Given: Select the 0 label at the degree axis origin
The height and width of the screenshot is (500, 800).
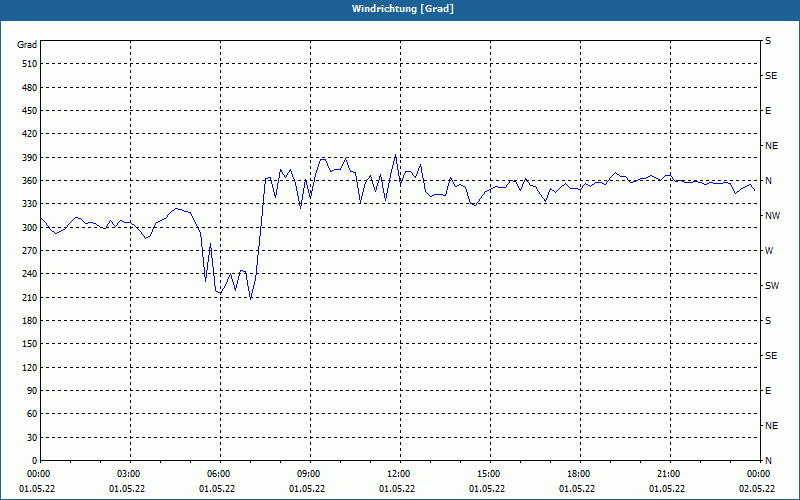Looking at the screenshot, I should pyautogui.click(x=34, y=461).
